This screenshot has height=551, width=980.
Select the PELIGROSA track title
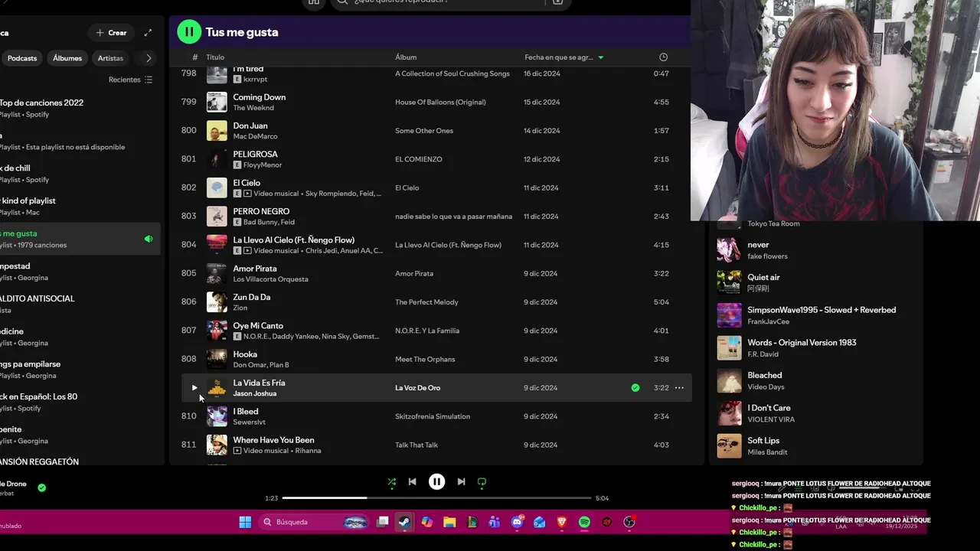(255, 155)
